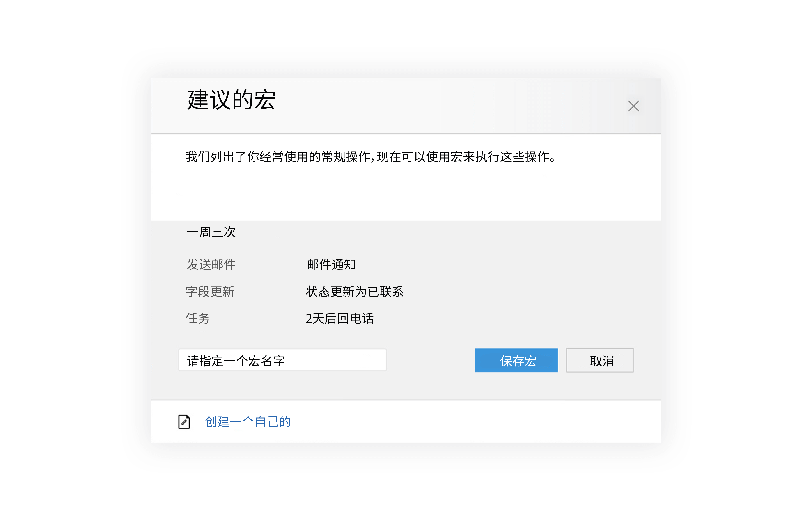
Task: Click the text 我们列出了你经常使用的常规操作
Action: click(x=278, y=157)
